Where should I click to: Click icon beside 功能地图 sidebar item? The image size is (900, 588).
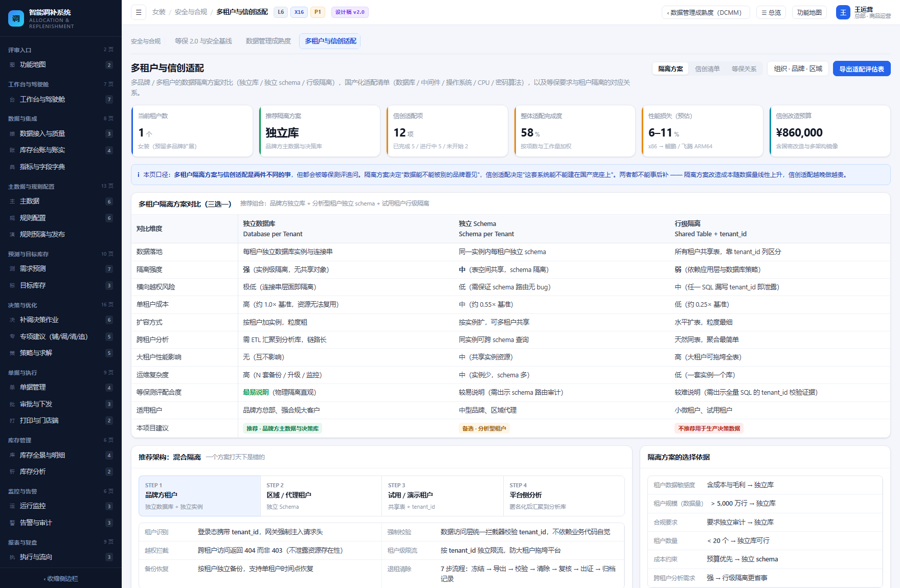pyautogui.click(x=12, y=65)
